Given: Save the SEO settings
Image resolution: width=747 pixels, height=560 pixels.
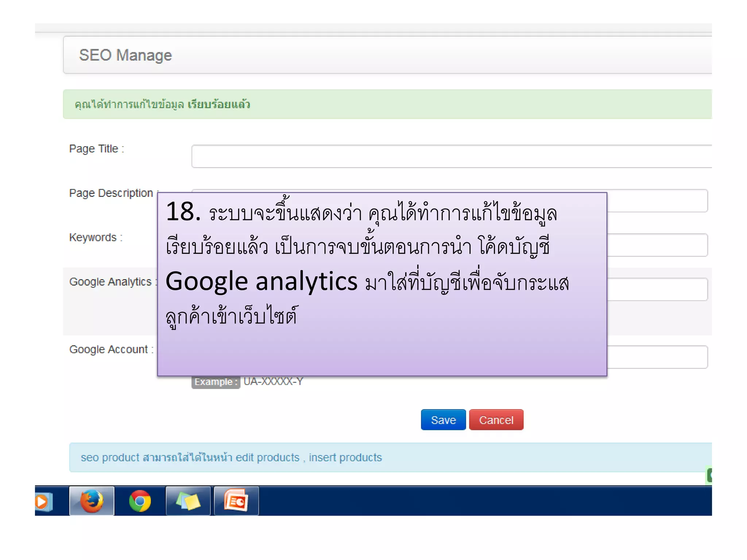Looking at the screenshot, I should click(x=443, y=420).
